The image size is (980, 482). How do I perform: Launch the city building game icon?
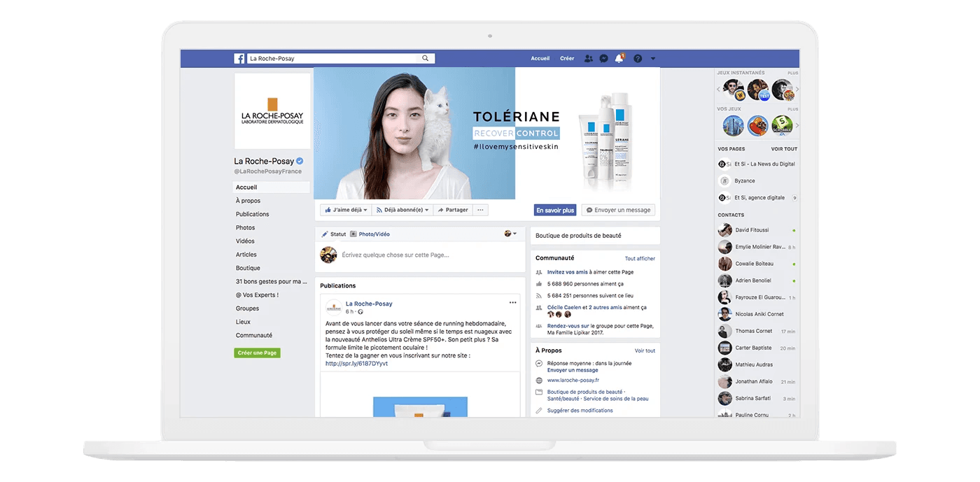coord(734,126)
